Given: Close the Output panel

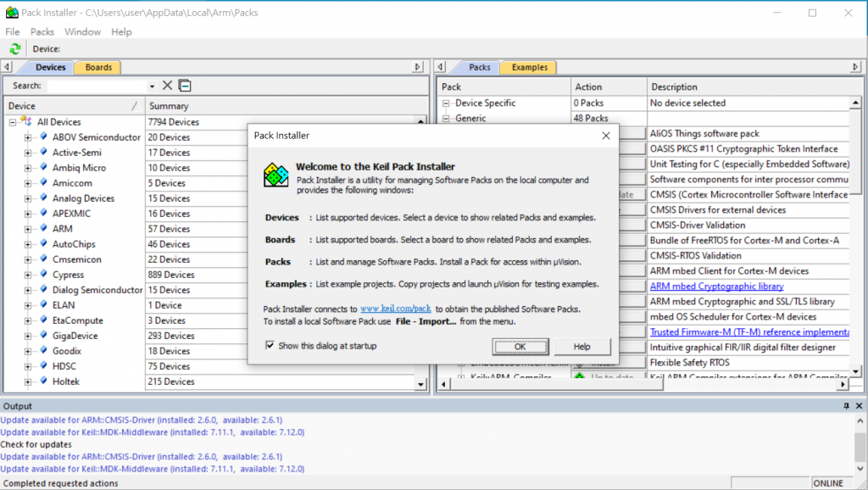Looking at the screenshot, I should pos(860,406).
